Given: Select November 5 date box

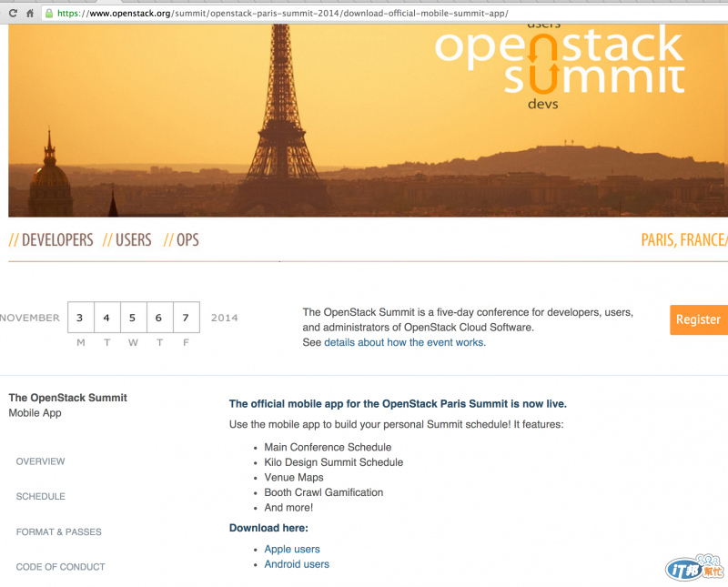Looking at the screenshot, I should [x=134, y=318].
